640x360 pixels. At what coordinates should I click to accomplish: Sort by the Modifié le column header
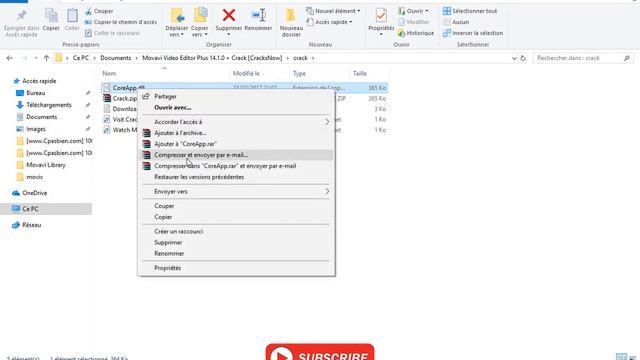click(246, 73)
